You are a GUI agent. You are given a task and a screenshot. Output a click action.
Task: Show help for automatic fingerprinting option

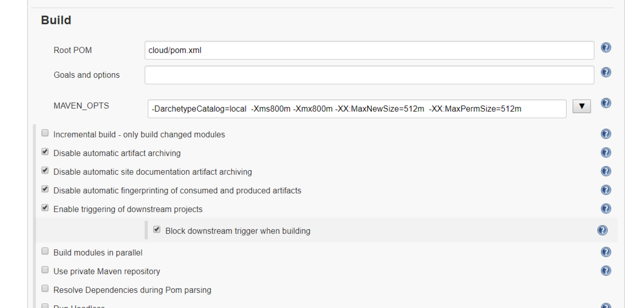[606, 190]
